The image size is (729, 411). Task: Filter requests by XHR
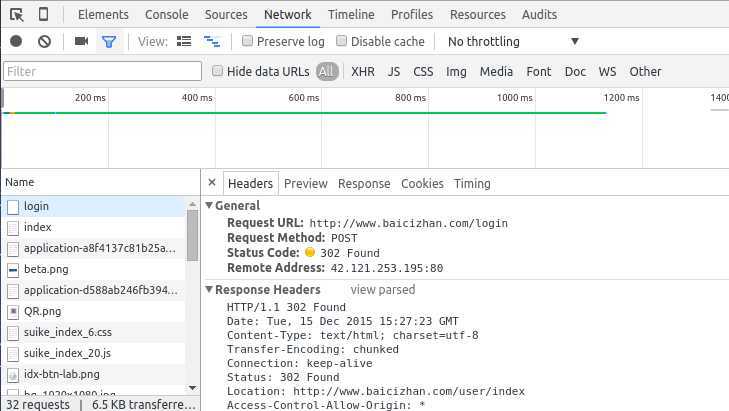pos(363,72)
